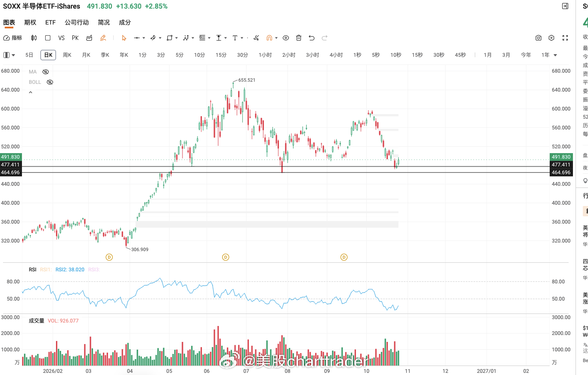588x375 pixels.
Task: Open the 指标 indicators panel
Action: coord(12,38)
